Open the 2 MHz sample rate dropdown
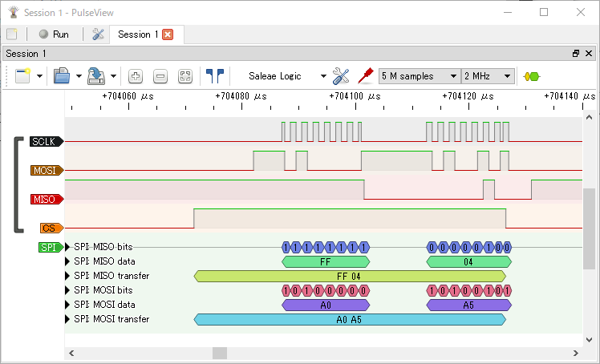Viewport: 600px width, 364px height. (488, 76)
